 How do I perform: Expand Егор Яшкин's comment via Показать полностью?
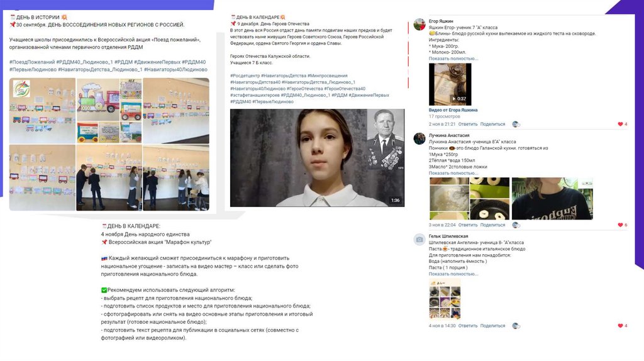453,58
